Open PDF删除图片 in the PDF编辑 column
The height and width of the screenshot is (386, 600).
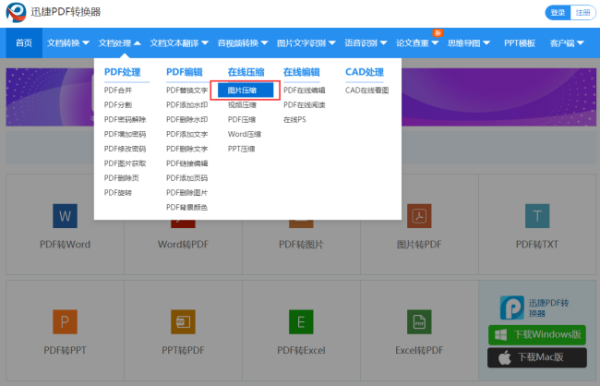(x=187, y=192)
